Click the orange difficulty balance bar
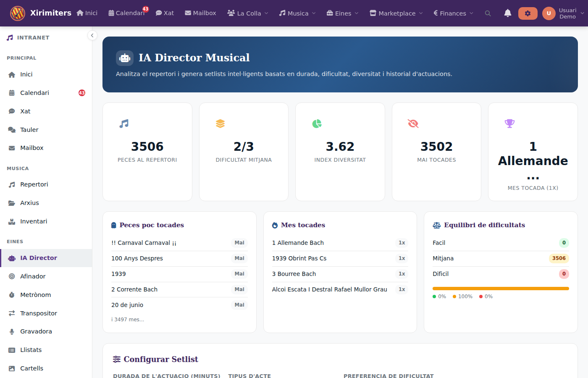 pyautogui.click(x=500, y=289)
